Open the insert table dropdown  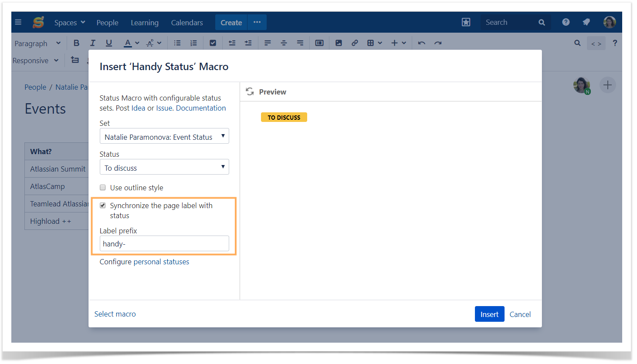coord(374,43)
